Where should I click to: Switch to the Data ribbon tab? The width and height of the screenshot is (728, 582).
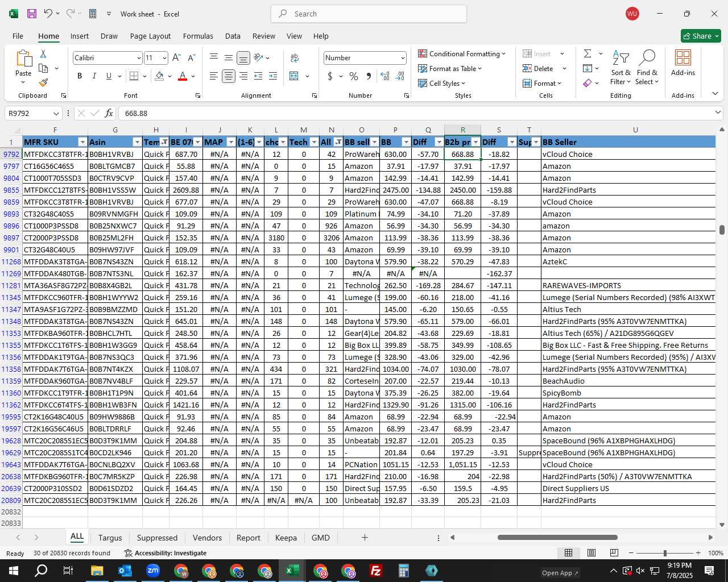click(233, 36)
